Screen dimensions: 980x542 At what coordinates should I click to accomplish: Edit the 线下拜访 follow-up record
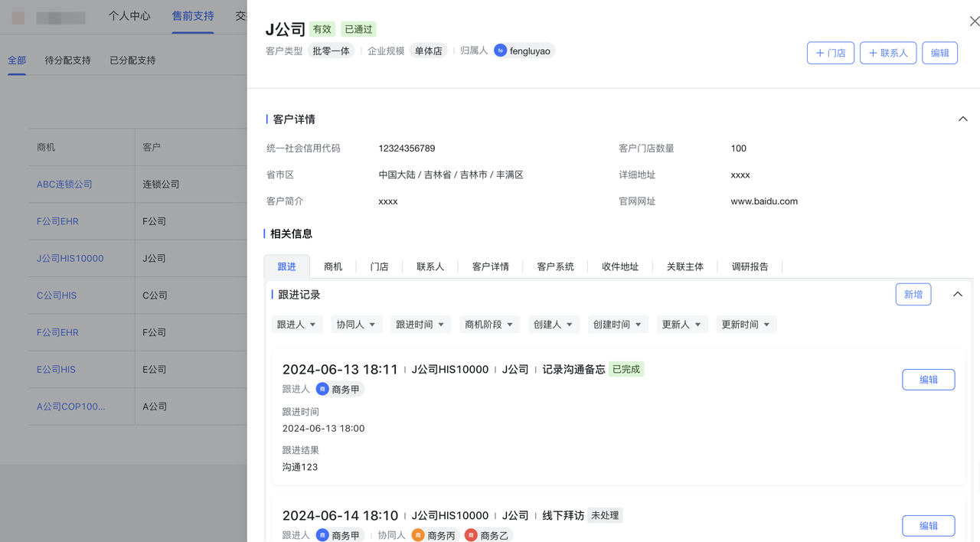[x=929, y=526]
